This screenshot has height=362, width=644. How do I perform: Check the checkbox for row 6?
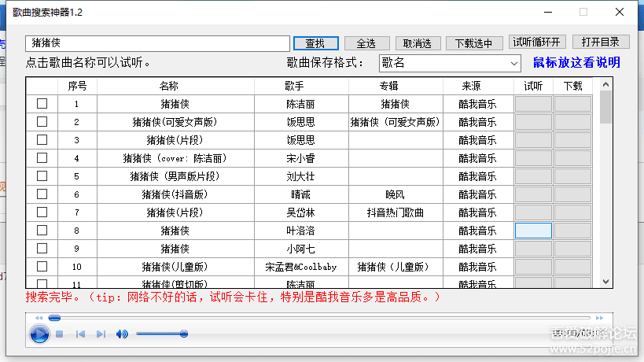[42, 194]
